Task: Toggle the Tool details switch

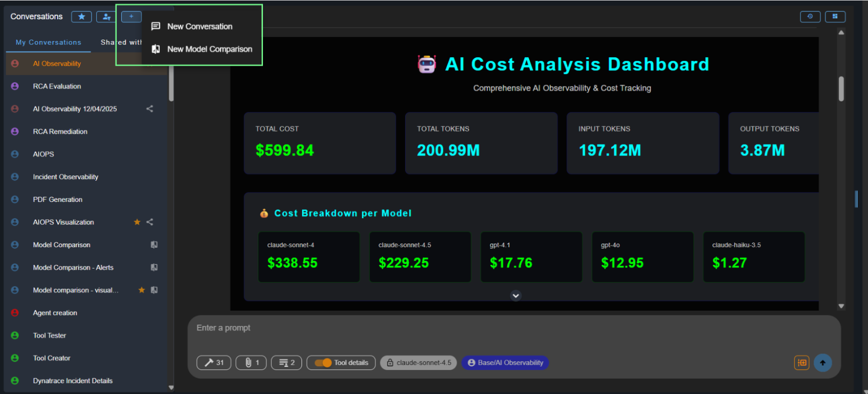Action: (323, 363)
